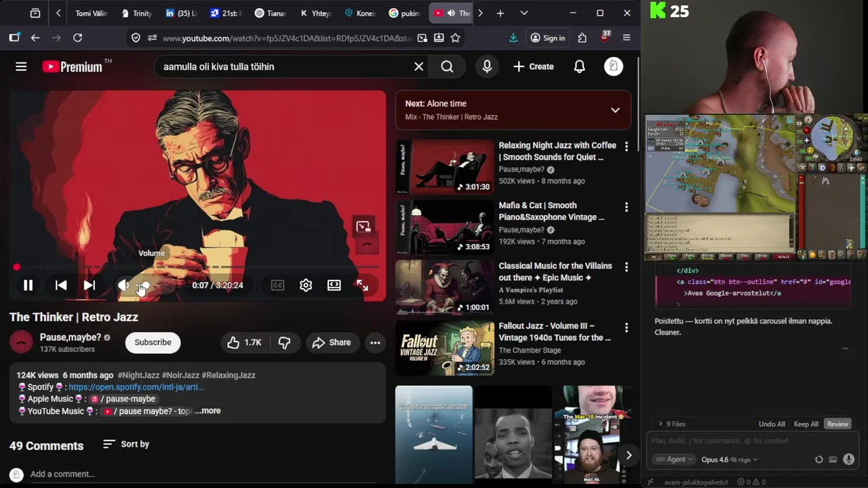Click Keep All in the editor panel
The height and width of the screenshot is (488, 868).
[x=806, y=424]
